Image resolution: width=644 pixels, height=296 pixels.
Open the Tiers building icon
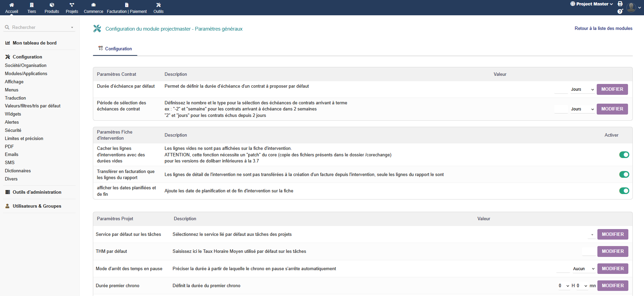point(32,5)
